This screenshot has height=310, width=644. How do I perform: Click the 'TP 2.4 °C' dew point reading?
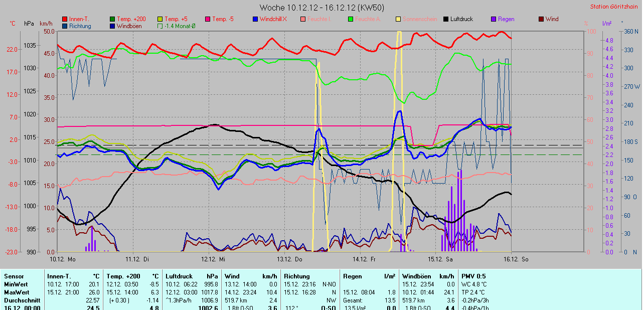pos(474,292)
